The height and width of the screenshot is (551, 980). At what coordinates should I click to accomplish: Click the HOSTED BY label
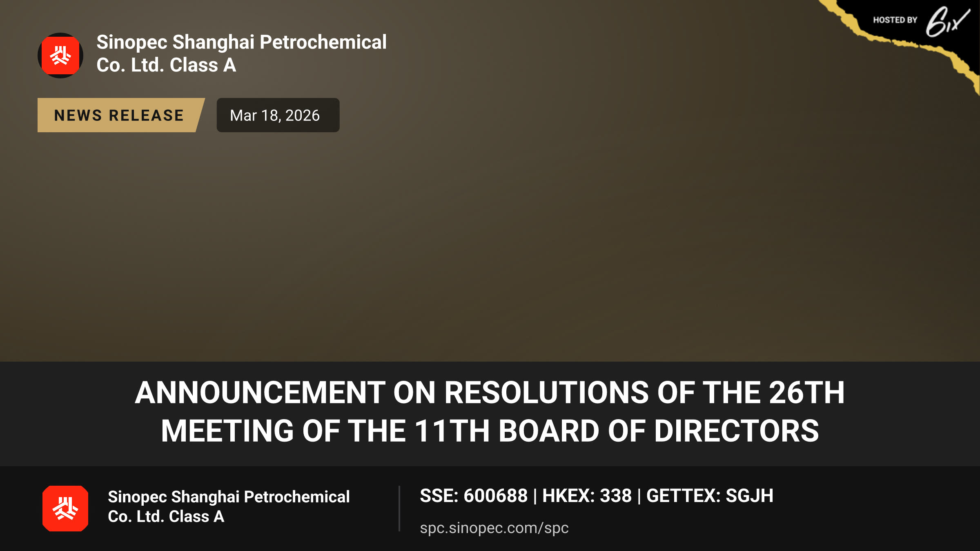coord(895,20)
